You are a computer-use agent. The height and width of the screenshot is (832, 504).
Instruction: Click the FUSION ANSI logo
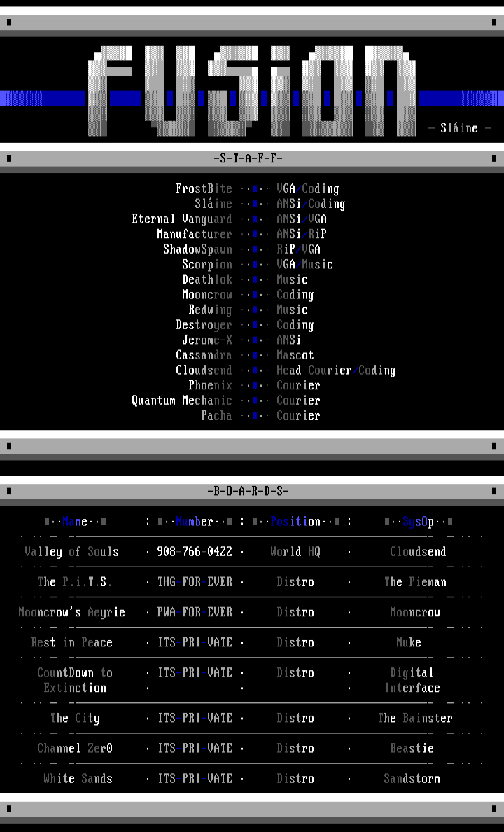coord(252,91)
